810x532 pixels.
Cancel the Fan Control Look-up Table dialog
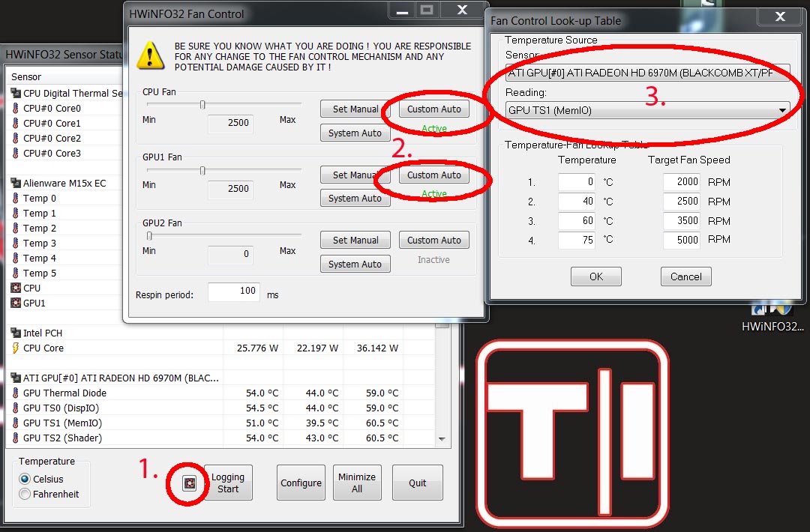click(x=686, y=276)
